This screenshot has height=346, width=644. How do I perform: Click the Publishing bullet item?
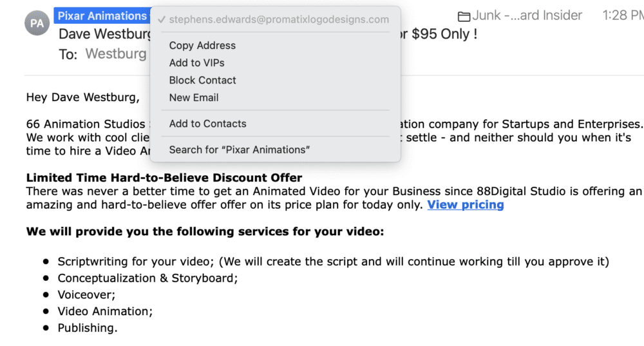click(x=88, y=328)
